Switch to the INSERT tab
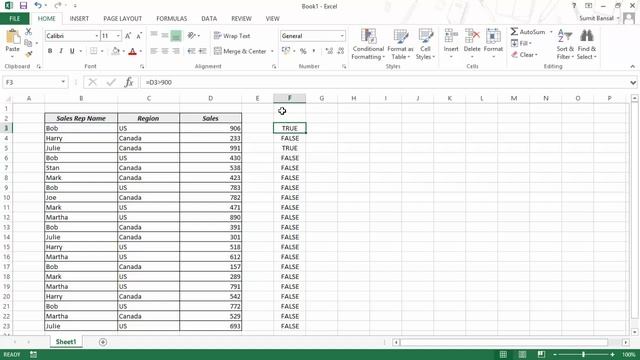Viewport: 640px width, 360px height. click(x=79, y=19)
